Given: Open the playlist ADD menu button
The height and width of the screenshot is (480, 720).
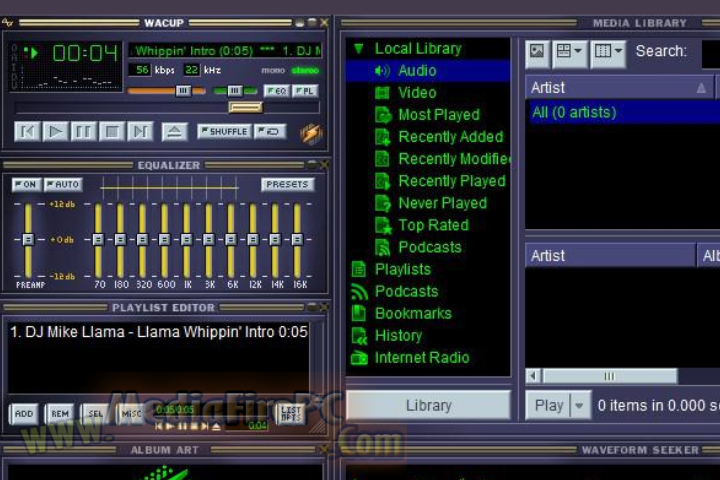Looking at the screenshot, I should pos(24,414).
